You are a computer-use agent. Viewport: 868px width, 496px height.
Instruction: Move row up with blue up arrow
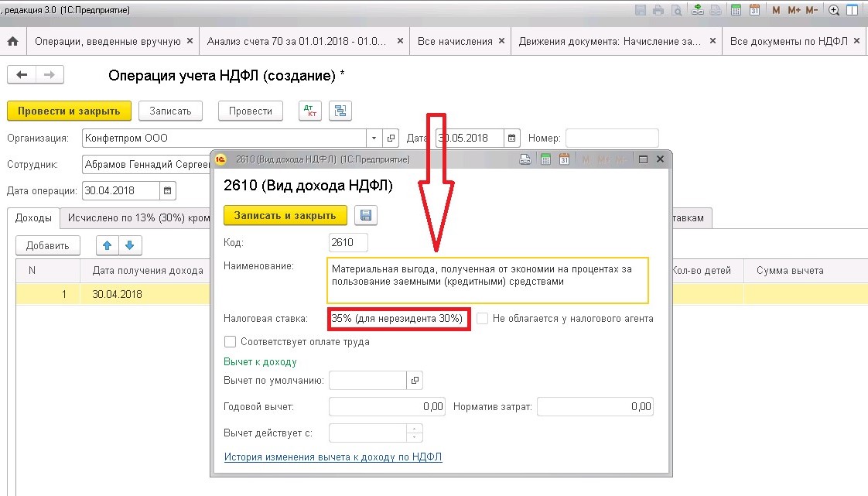(x=108, y=245)
